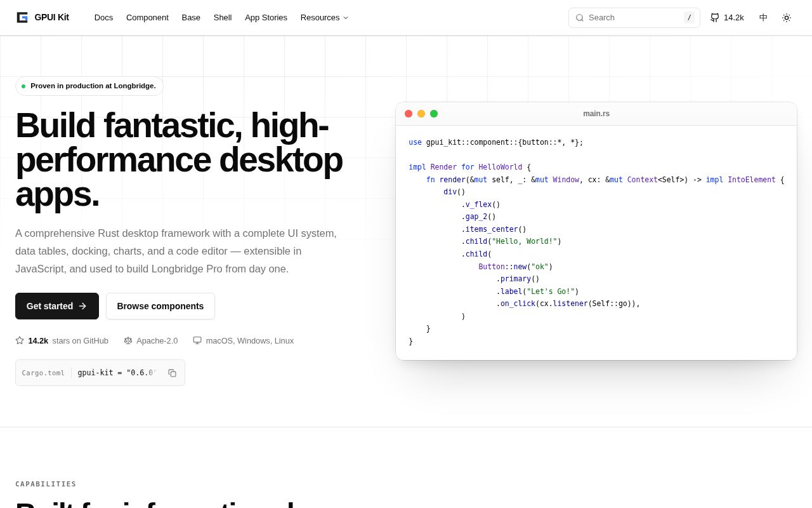Image resolution: width=812 pixels, height=508 pixels.
Task: Click the Get started button
Action: [57, 306]
